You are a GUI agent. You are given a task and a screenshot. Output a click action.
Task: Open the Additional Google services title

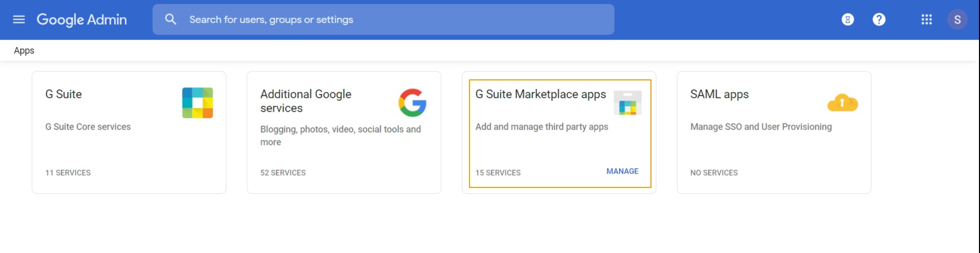click(305, 101)
